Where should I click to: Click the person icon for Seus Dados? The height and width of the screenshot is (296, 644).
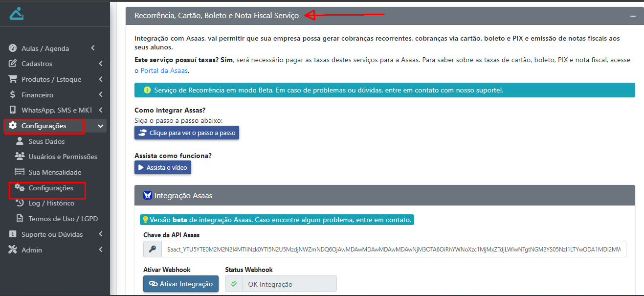[x=20, y=141]
